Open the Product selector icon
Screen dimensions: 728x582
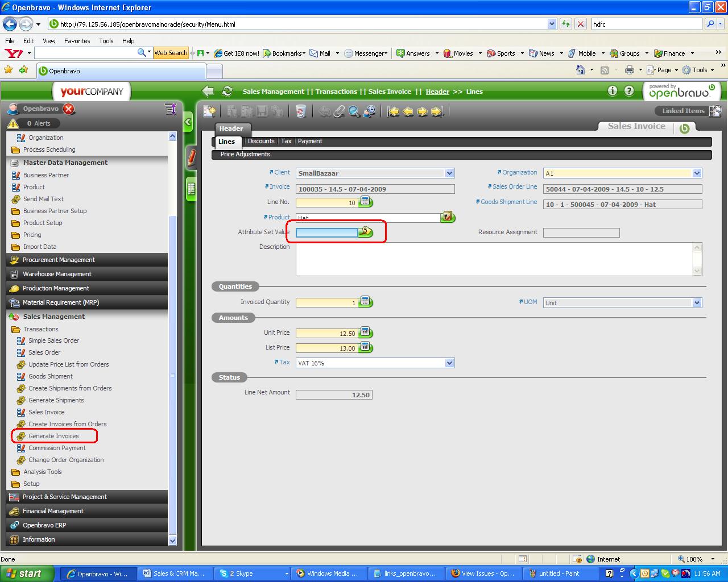pyautogui.click(x=448, y=217)
